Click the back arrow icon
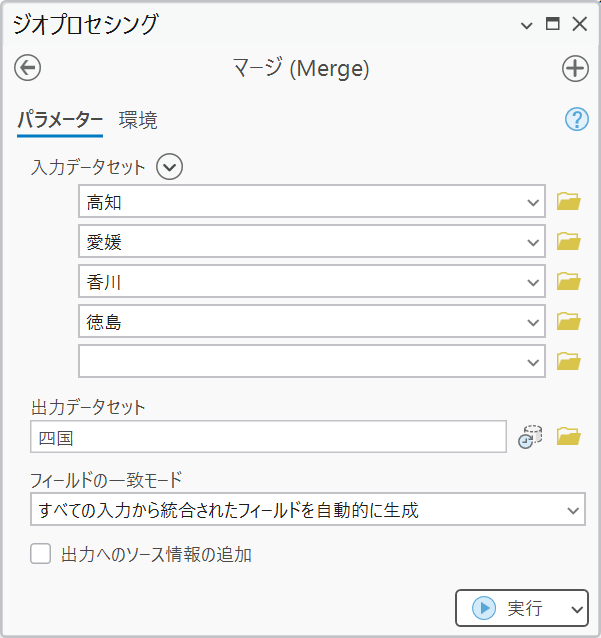This screenshot has width=601, height=638. click(28, 68)
